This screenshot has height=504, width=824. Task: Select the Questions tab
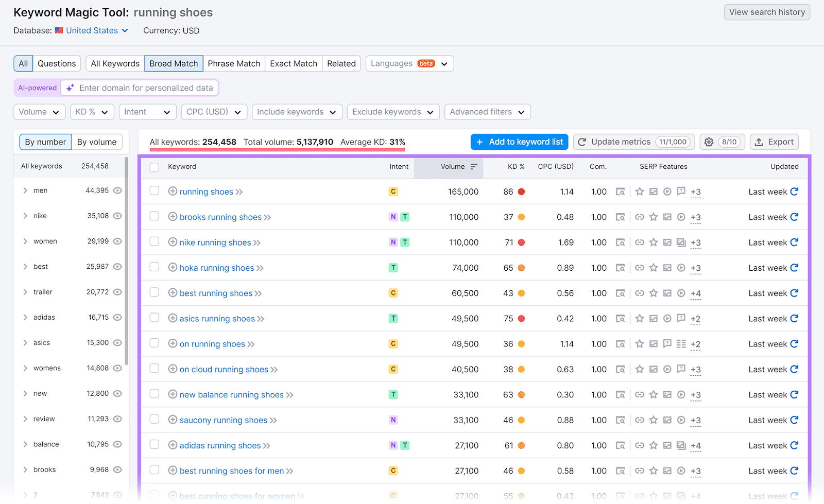click(x=57, y=63)
